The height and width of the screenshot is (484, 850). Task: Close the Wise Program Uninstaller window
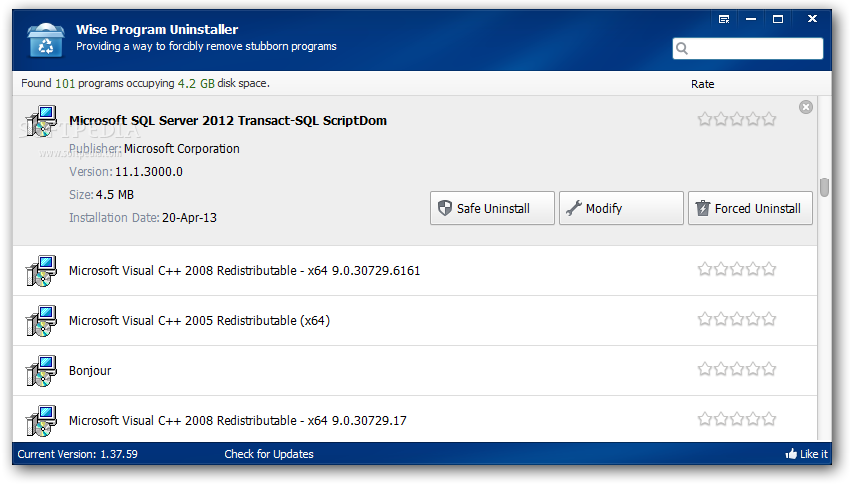(812, 18)
